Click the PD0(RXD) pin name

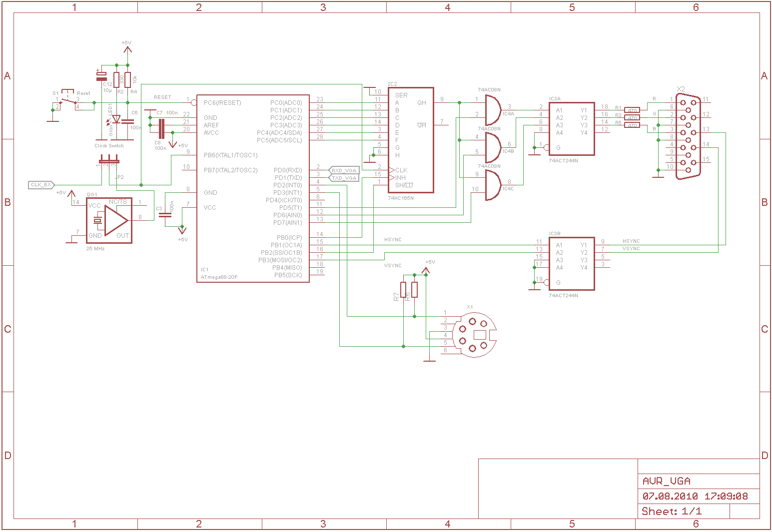point(288,170)
